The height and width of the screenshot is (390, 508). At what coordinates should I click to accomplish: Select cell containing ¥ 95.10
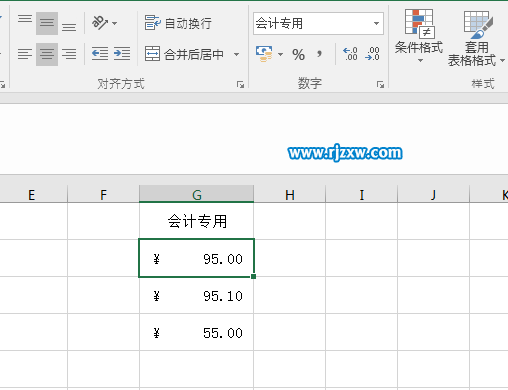click(197, 295)
